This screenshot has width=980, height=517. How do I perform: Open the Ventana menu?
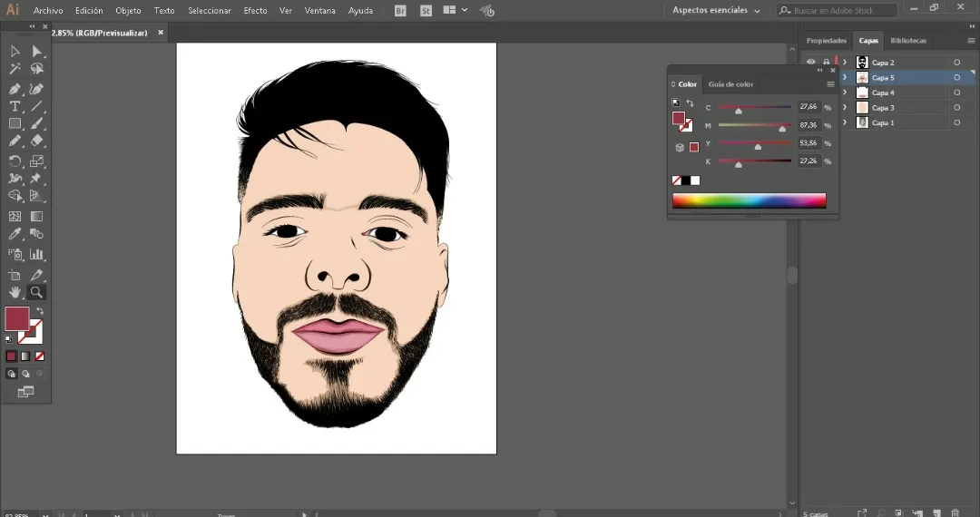click(x=320, y=11)
